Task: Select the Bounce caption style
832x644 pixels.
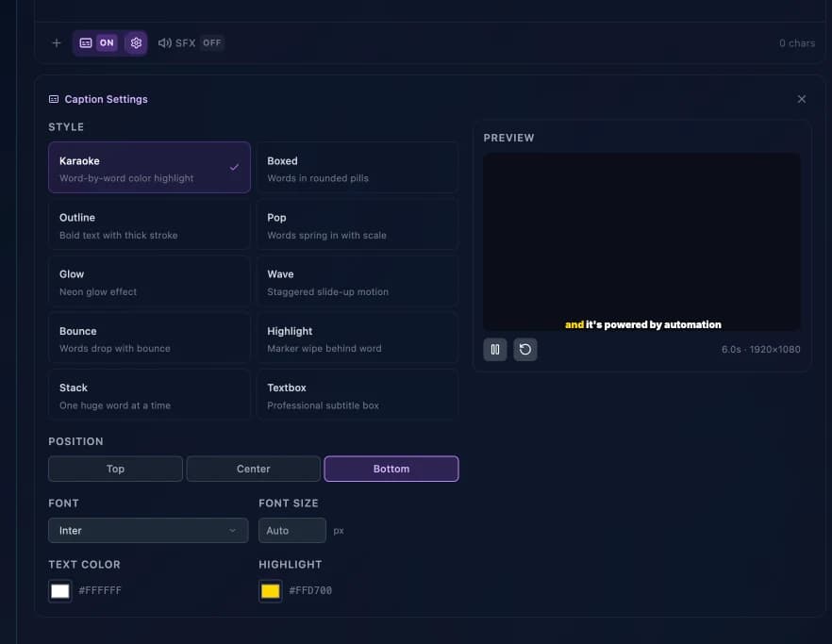Action: tap(149, 339)
